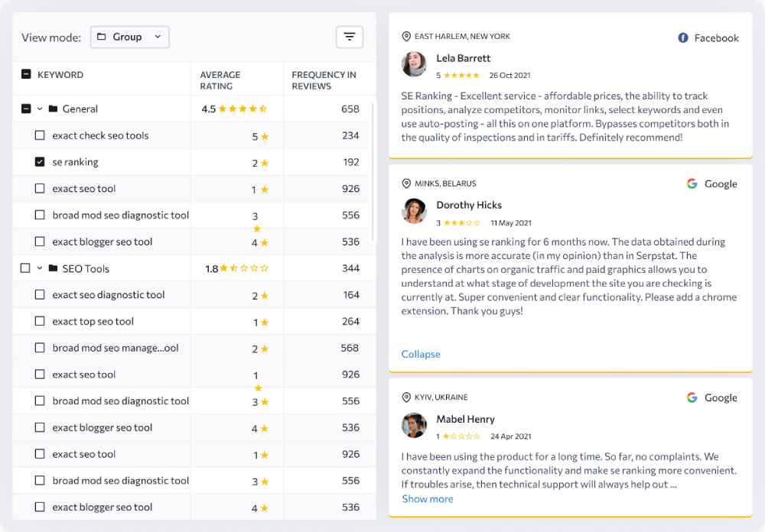765x532 pixels.
Task: Click folder icon in View mode dropdown
Action: coord(102,37)
